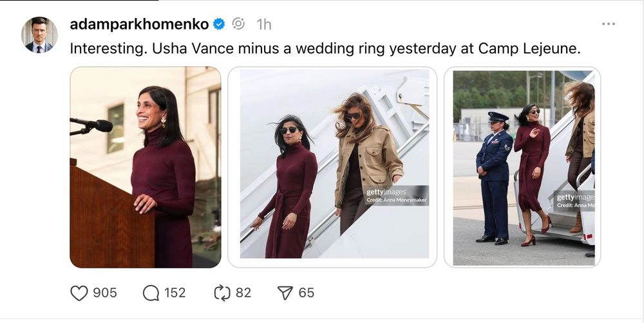Enlarge the photo of the woman at the podium

[145, 167]
